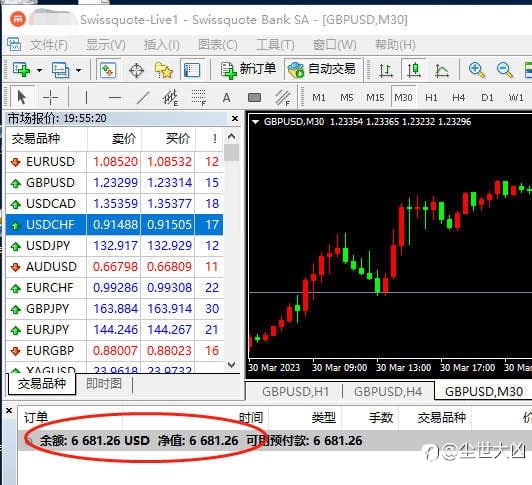This screenshot has height=485, width=532.
Task: Select the Fibonacci retracement tool
Action: click(198, 98)
